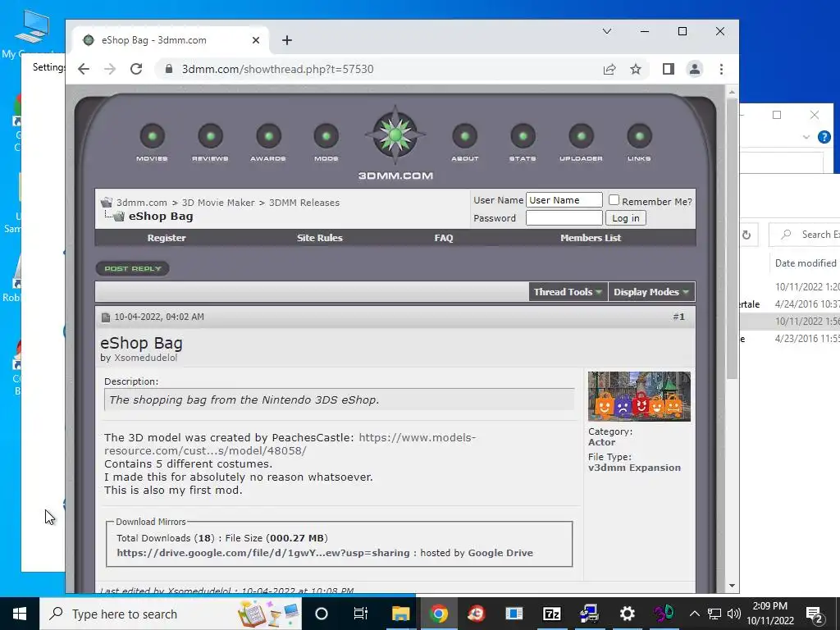Open the Uploader section orb
Screen dimensions: 840x630
[x=582, y=136]
